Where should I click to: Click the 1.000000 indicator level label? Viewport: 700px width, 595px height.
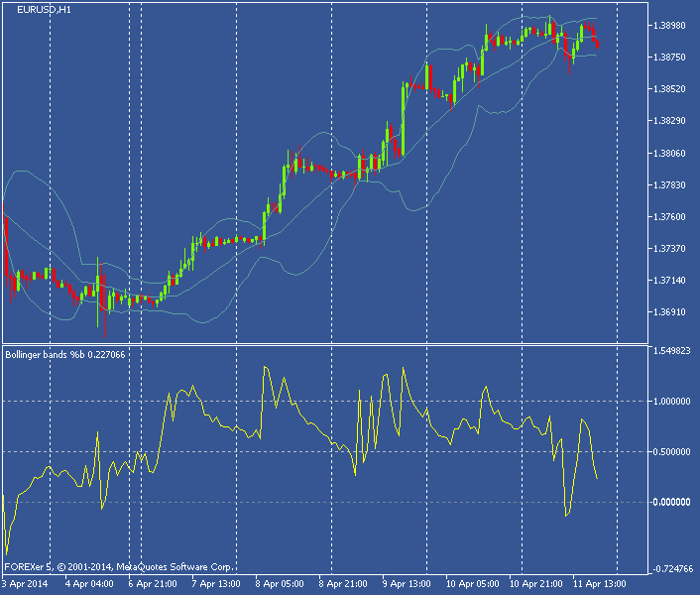pos(673,402)
